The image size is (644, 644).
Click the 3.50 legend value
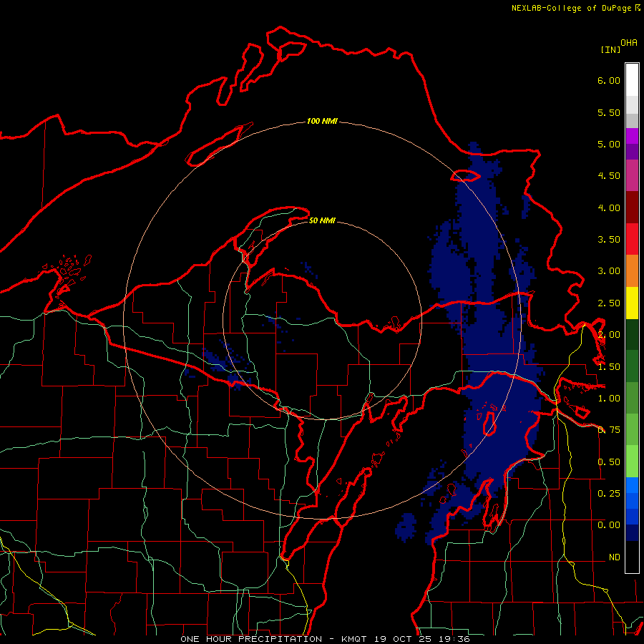609,240
